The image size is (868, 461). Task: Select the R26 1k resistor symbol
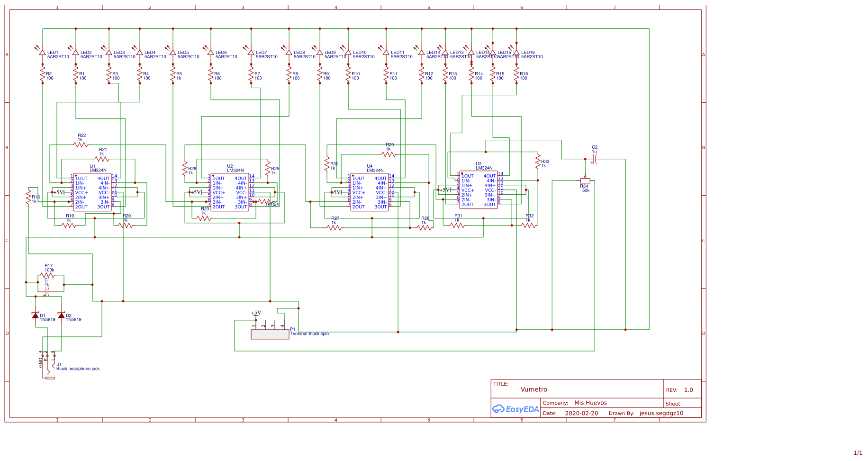(x=185, y=168)
